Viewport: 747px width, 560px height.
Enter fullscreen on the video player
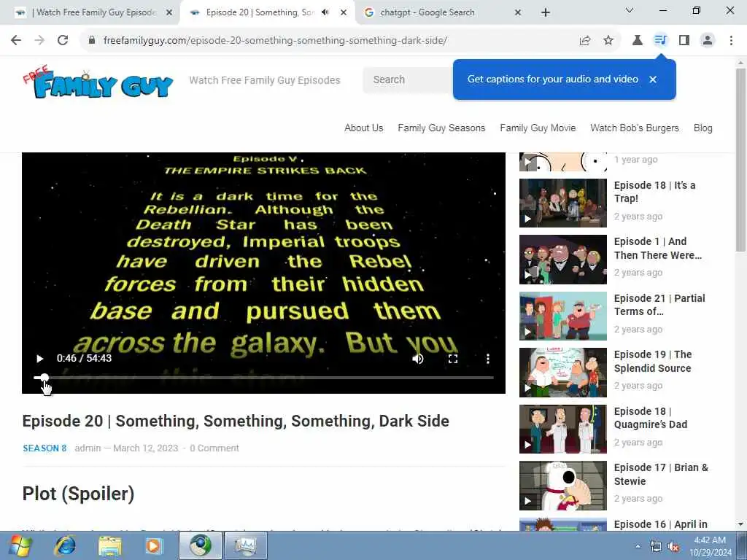click(x=452, y=359)
